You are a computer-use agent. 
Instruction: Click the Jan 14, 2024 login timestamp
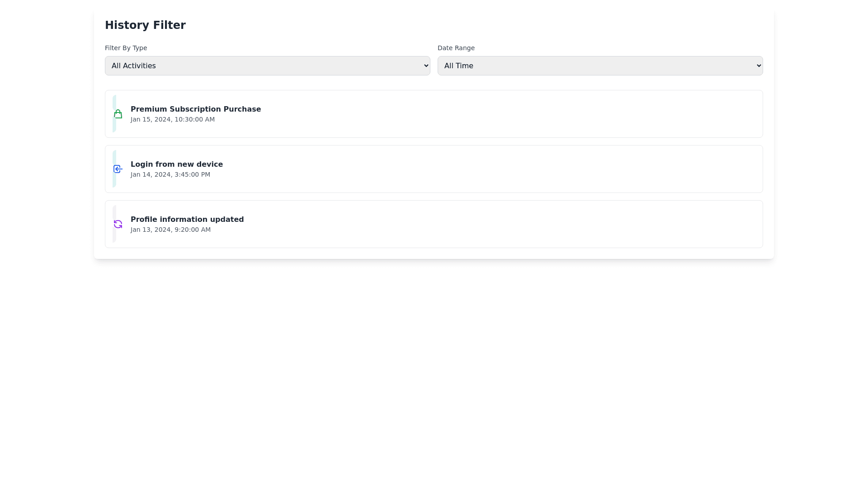pos(170,175)
